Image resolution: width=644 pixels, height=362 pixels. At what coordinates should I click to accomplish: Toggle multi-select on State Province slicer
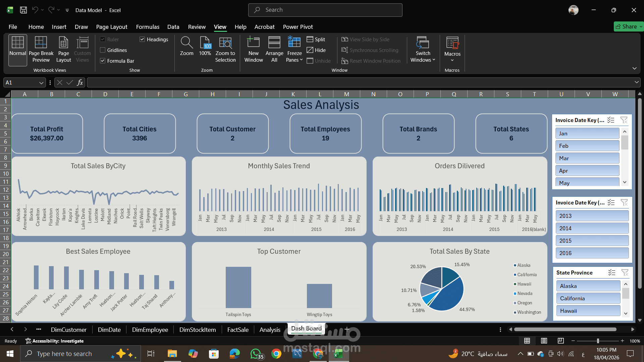[x=612, y=273]
